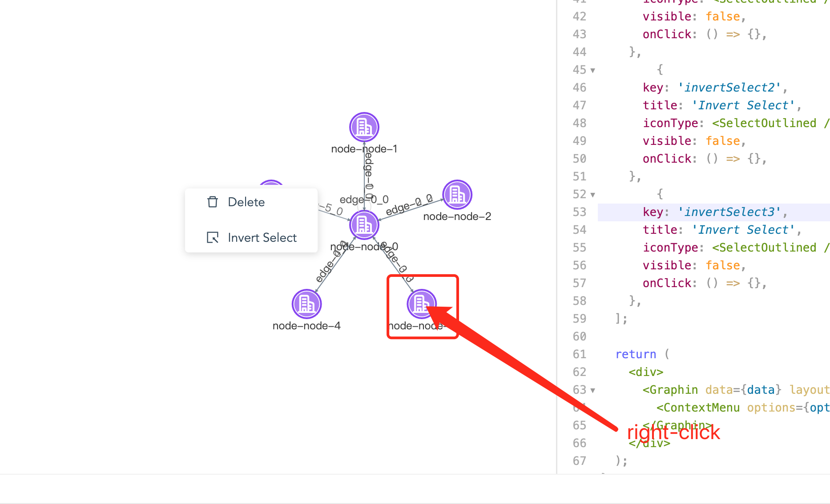Choose Invert Select from the context menu
The width and height of the screenshot is (830, 504).
pos(262,237)
